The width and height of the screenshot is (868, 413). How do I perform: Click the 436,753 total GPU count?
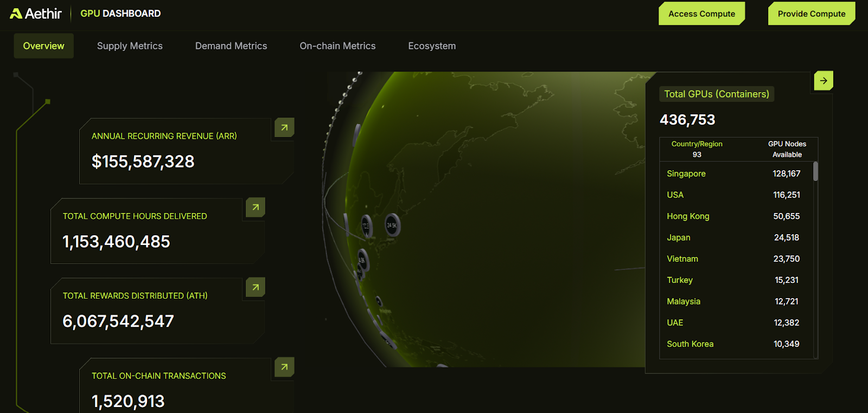(687, 120)
